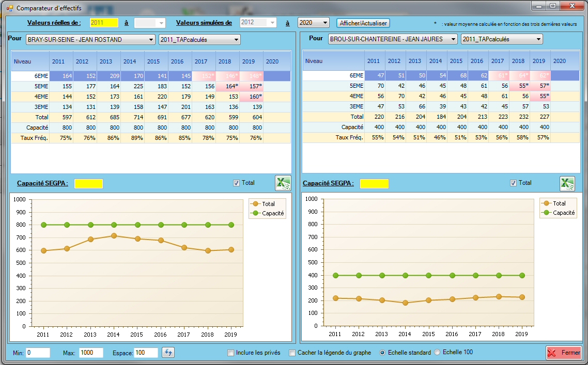Click the app icon in title bar
Screen dimensions: 588x365
pos(9,8)
